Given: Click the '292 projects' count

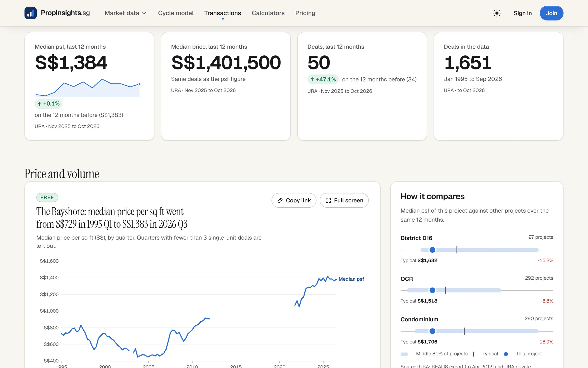Looking at the screenshot, I should click(539, 278).
